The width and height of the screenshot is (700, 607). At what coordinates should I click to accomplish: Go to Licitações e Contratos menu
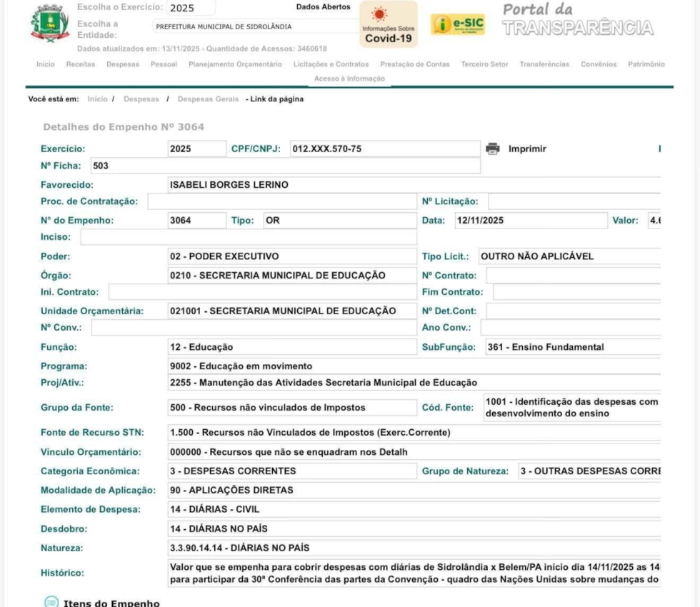(331, 64)
